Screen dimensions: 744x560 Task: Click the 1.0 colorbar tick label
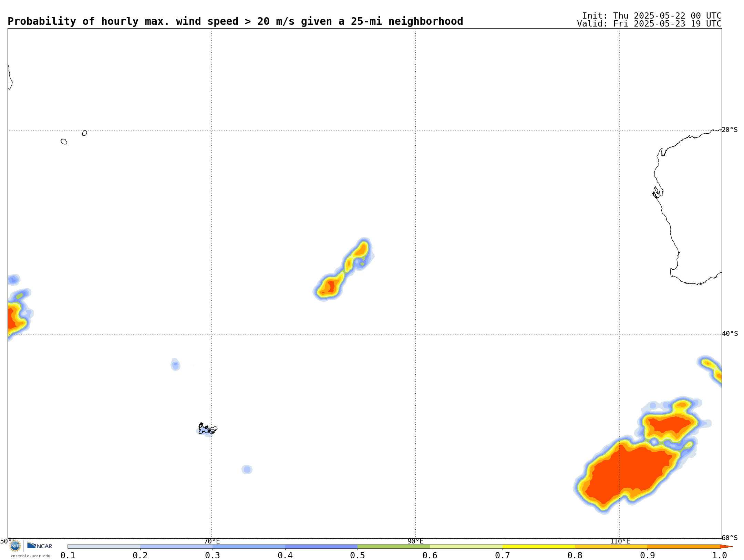point(720,556)
